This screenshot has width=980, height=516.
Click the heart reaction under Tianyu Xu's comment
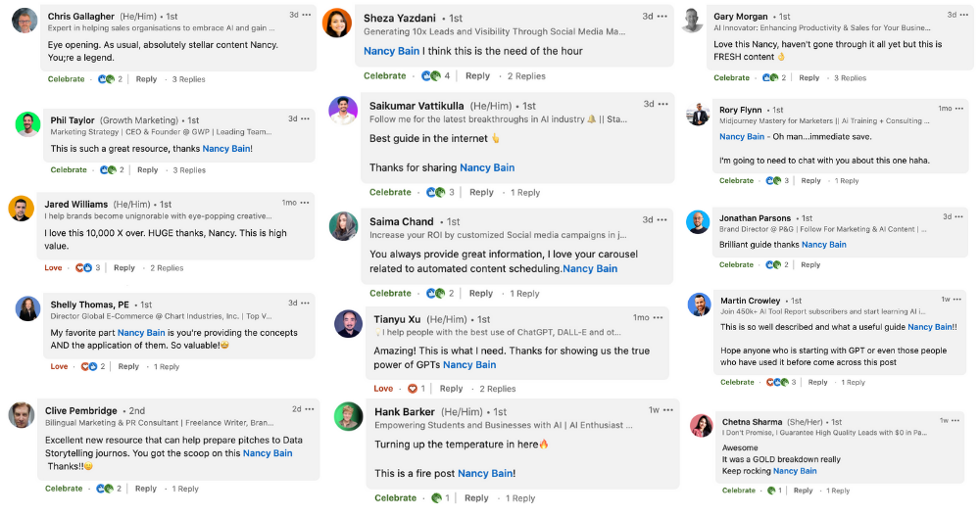(412, 389)
